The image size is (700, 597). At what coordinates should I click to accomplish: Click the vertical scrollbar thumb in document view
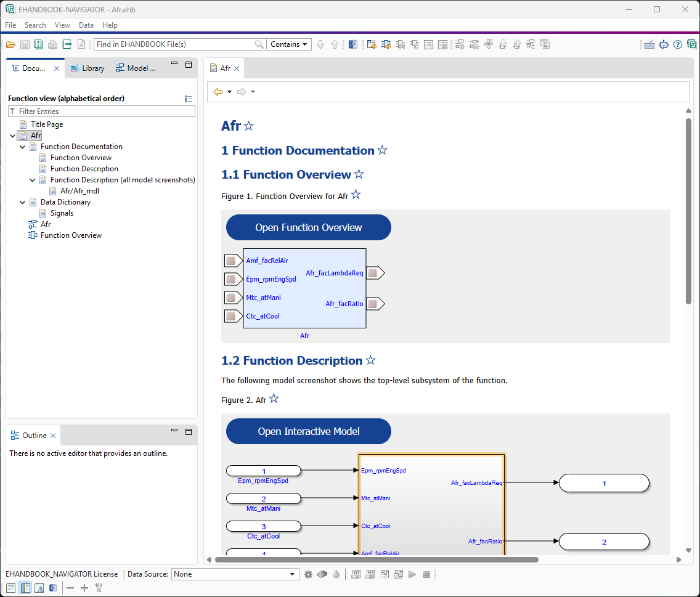click(x=688, y=211)
